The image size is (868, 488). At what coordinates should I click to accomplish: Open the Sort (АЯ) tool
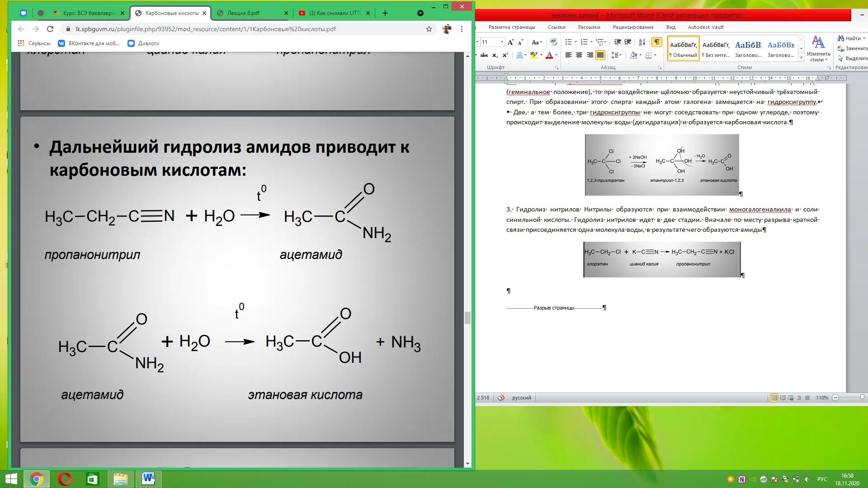(642, 42)
